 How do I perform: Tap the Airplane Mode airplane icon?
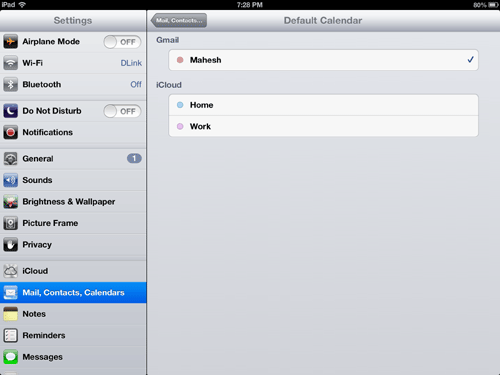(10, 42)
